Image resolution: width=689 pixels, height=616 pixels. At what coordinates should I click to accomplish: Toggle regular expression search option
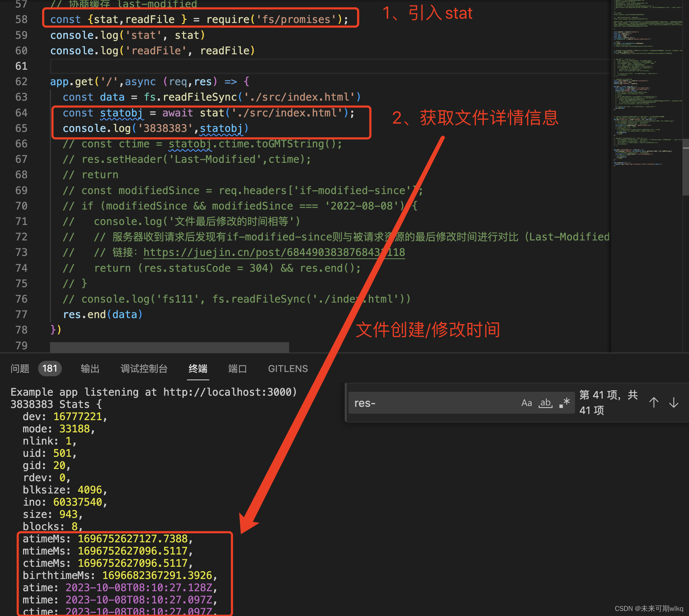[565, 403]
